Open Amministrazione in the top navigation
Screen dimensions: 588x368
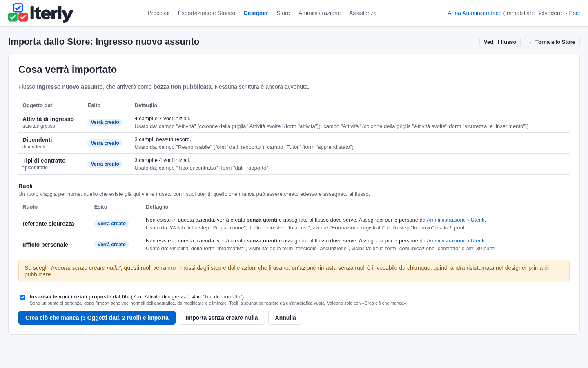click(x=320, y=13)
